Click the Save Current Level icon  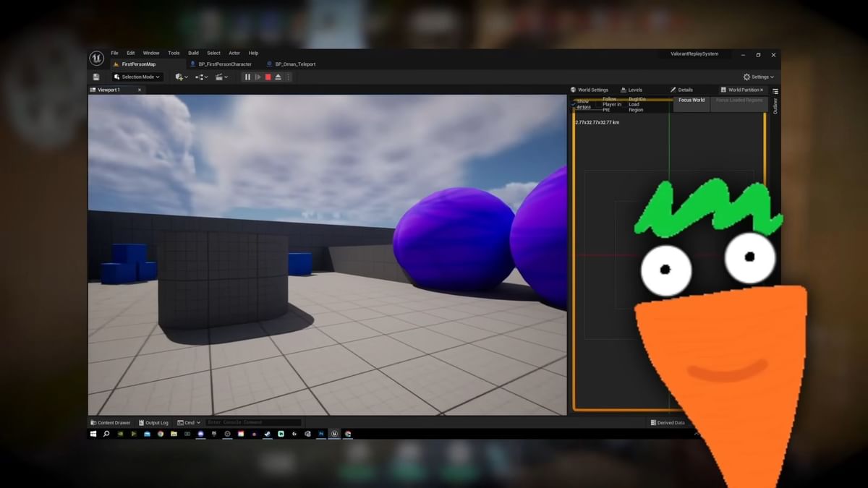96,77
